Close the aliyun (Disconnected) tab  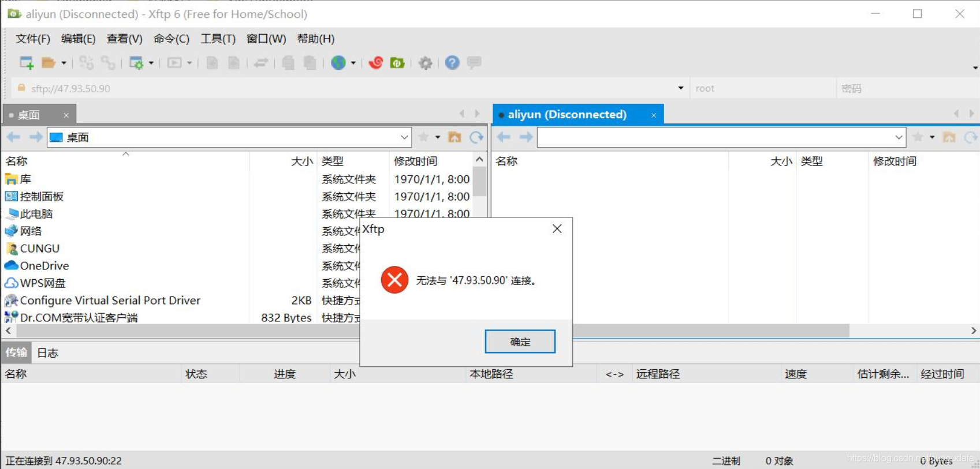coord(654,115)
